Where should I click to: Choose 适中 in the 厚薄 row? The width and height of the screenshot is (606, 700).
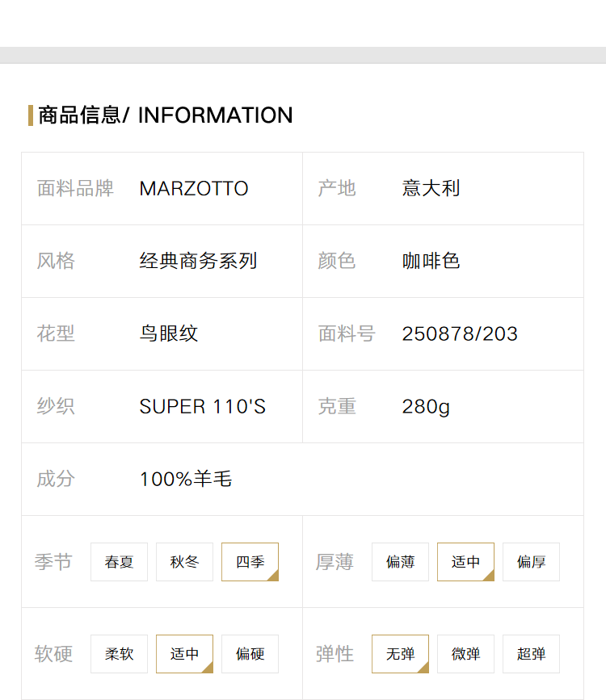[x=465, y=562]
